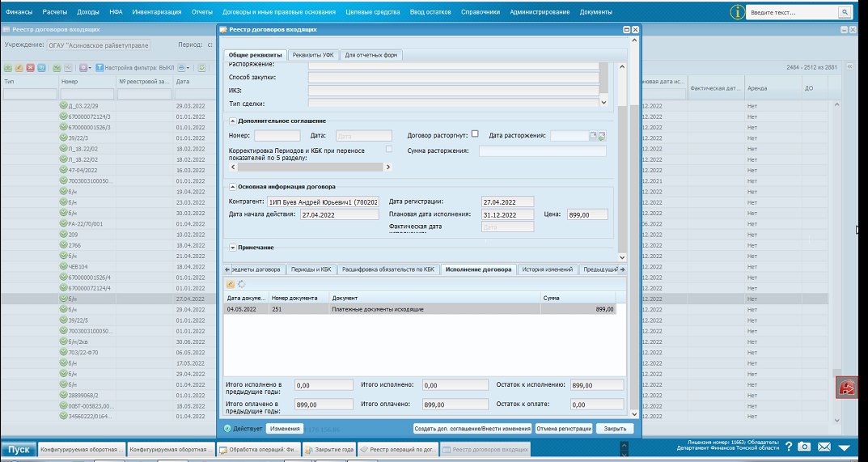Viewport: 868px width, 462px height.
Task: Click red delete icon in background registry toolbar
Action: [x=31, y=68]
